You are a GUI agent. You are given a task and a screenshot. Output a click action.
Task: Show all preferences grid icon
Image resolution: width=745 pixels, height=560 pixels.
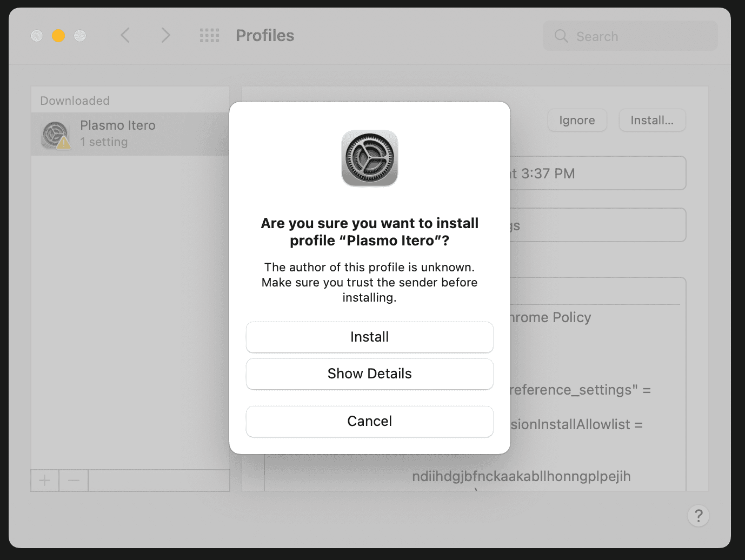tap(209, 36)
